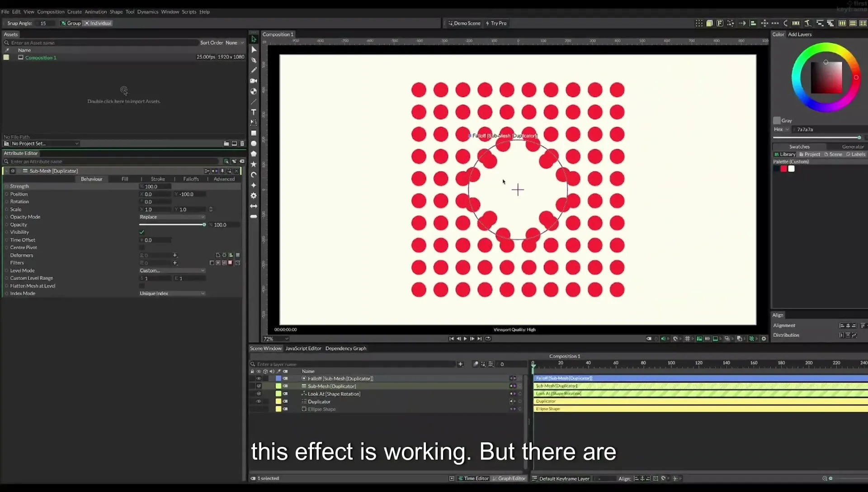Toggle the Centre Pivot checkbox
This screenshot has width=868, height=492.
click(142, 247)
